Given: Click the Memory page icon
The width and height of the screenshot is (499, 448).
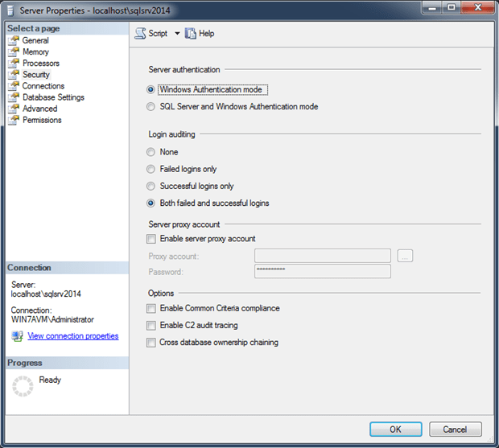Looking at the screenshot, I should [14, 51].
